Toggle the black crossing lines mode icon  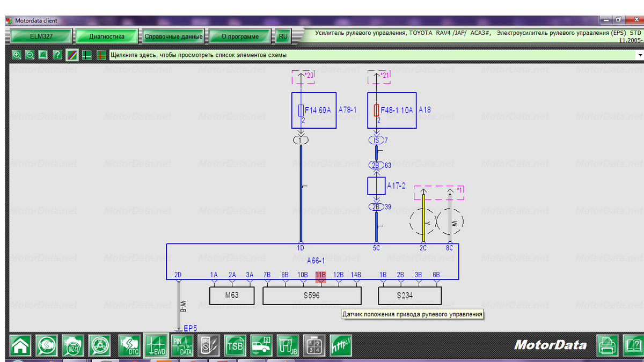point(86,55)
